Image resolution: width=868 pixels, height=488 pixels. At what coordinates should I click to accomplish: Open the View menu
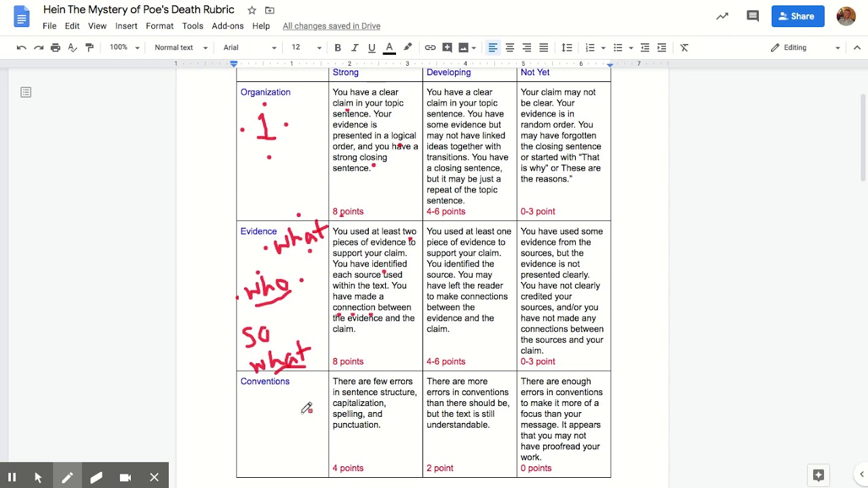(x=97, y=26)
